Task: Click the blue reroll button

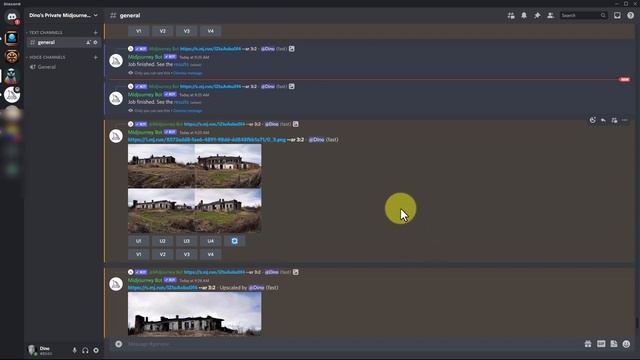Action: click(235, 241)
